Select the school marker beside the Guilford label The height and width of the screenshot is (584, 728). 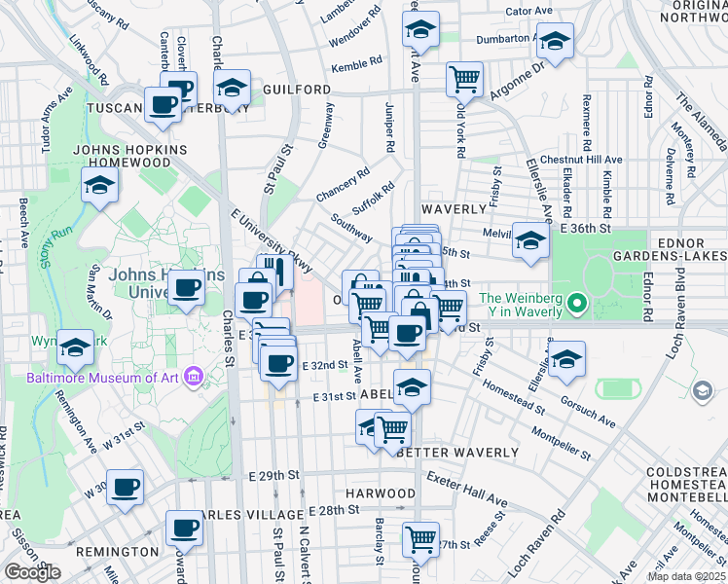coord(233,89)
